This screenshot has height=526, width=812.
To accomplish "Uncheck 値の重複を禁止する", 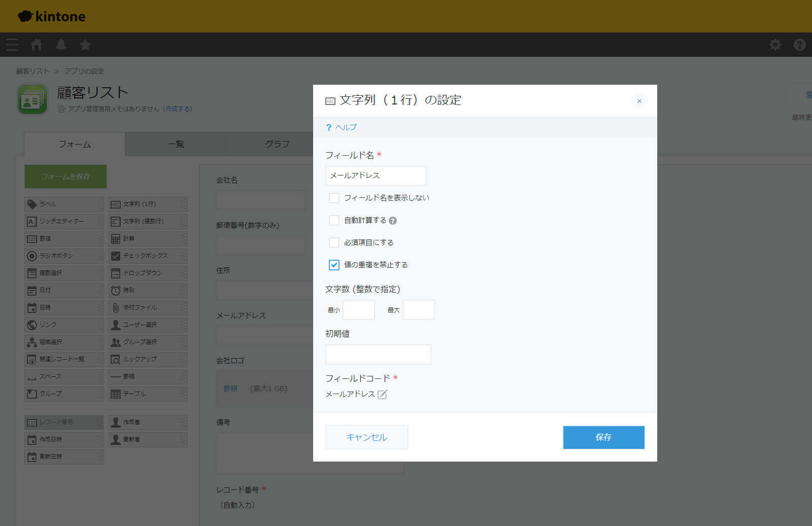I will tap(333, 264).
